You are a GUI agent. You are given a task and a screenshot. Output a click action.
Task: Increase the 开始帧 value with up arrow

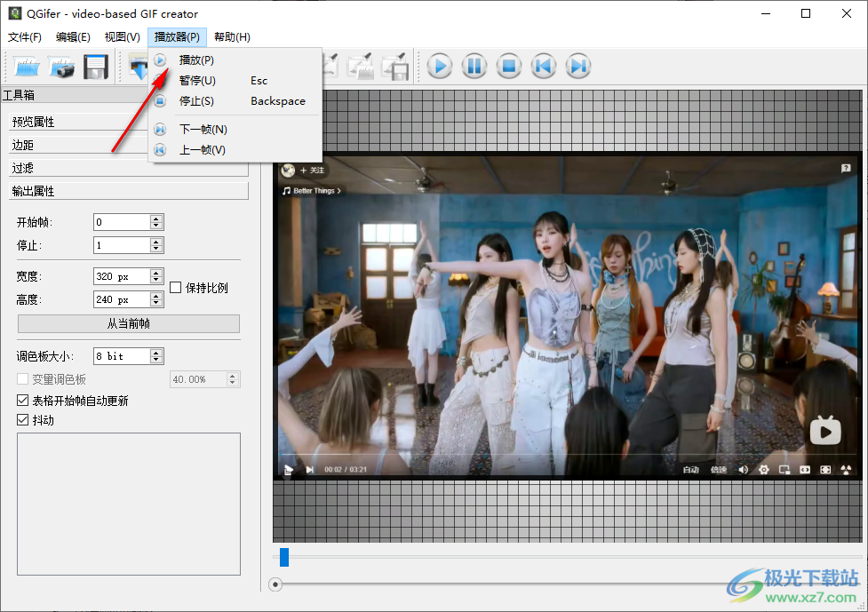[156, 218]
